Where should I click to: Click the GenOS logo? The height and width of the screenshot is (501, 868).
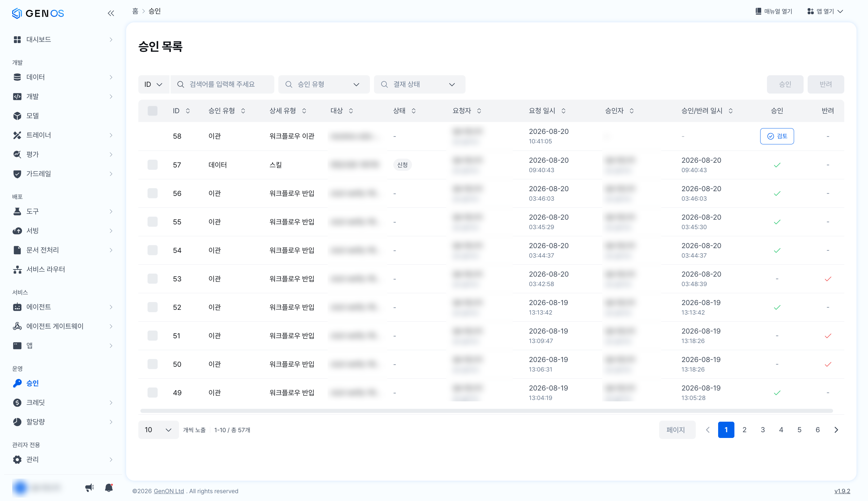click(x=38, y=13)
